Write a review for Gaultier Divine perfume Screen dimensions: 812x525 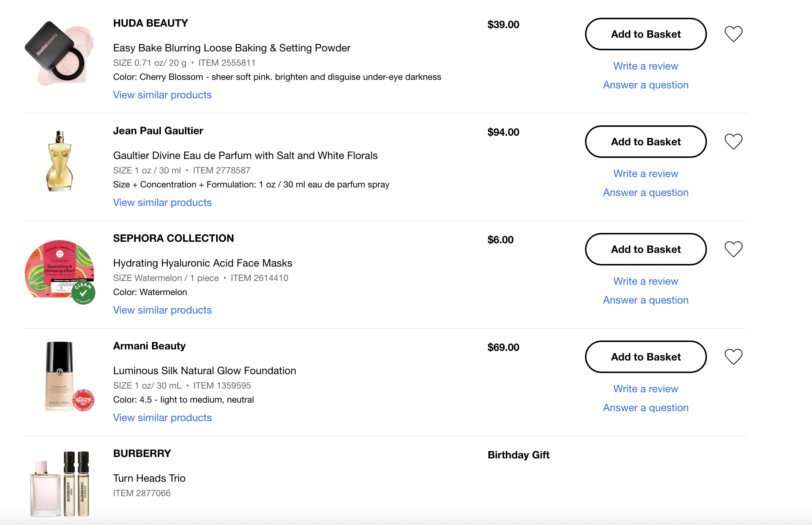click(x=646, y=173)
